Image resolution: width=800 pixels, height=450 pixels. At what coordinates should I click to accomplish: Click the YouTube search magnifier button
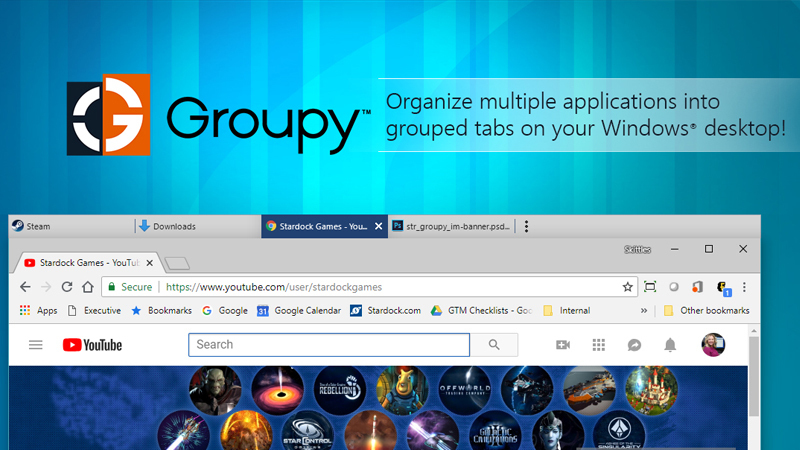[x=494, y=344]
